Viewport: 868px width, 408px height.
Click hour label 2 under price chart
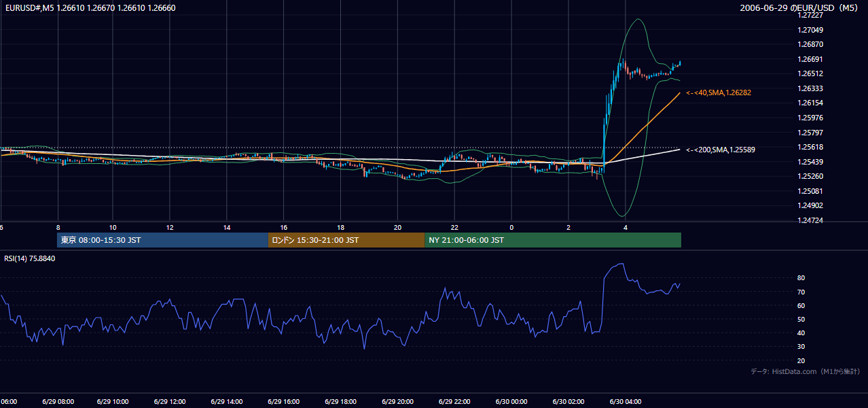coord(568,227)
